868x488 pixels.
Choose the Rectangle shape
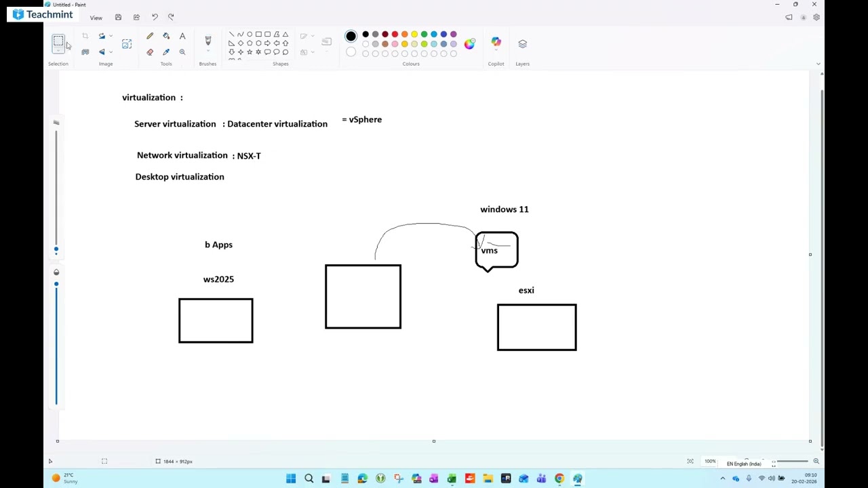click(258, 35)
